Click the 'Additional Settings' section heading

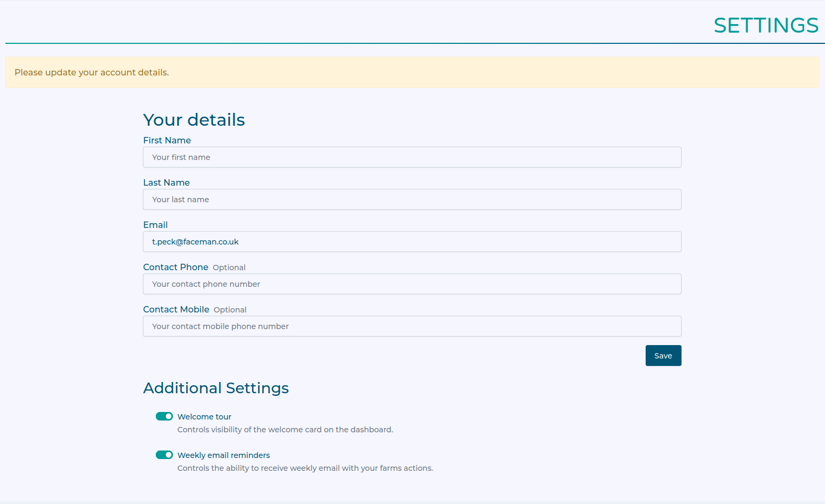click(x=216, y=388)
